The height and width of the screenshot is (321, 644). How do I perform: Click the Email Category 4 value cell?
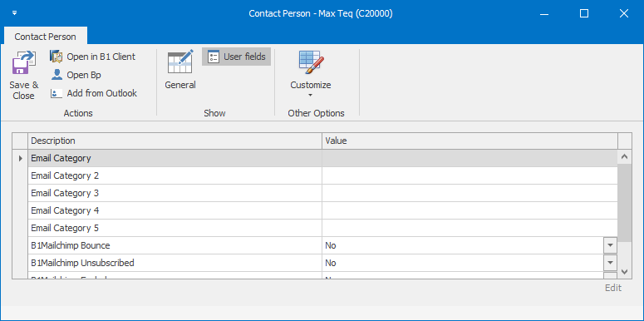[x=469, y=210]
